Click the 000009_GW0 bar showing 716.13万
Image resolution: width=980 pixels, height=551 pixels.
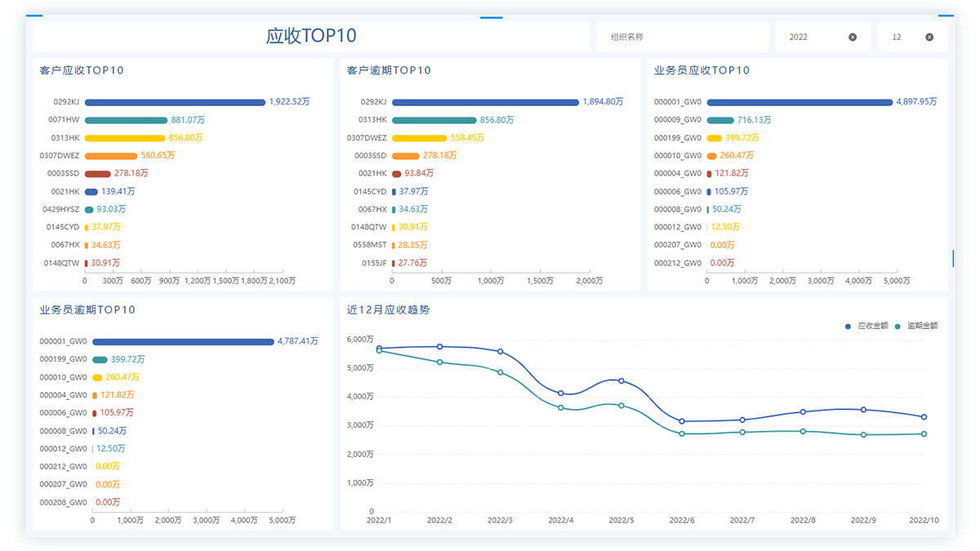click(x=720, y=120)
